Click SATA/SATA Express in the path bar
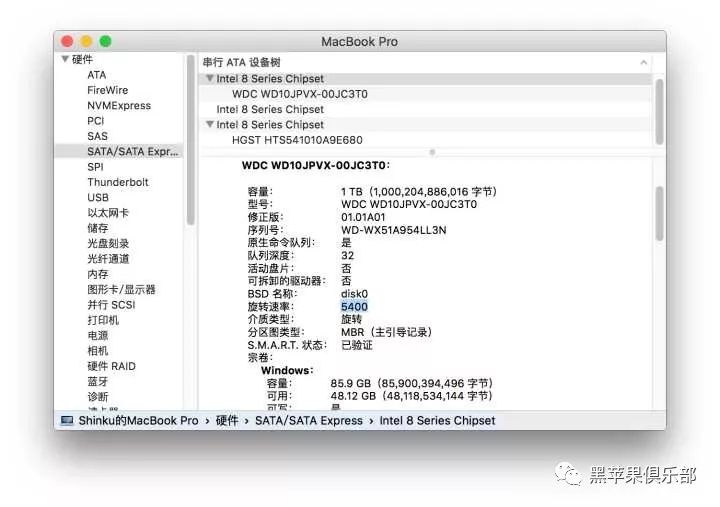Image resolution: width=720 pixels, height=507 pixels. pyautogui.click(x=309, y=421)
